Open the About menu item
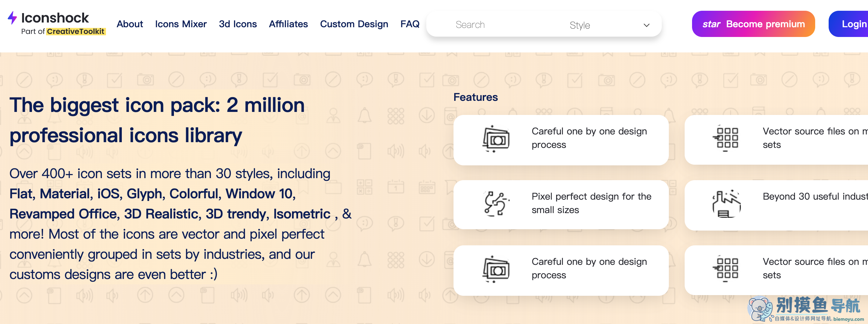Screen dimensions: 868x324 [x=130, y=24]
